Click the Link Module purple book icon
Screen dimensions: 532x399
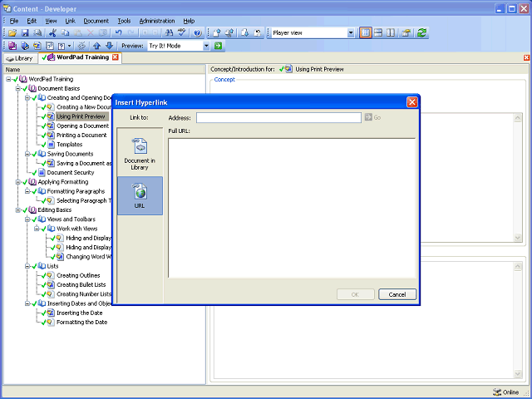tap(12, 46)
